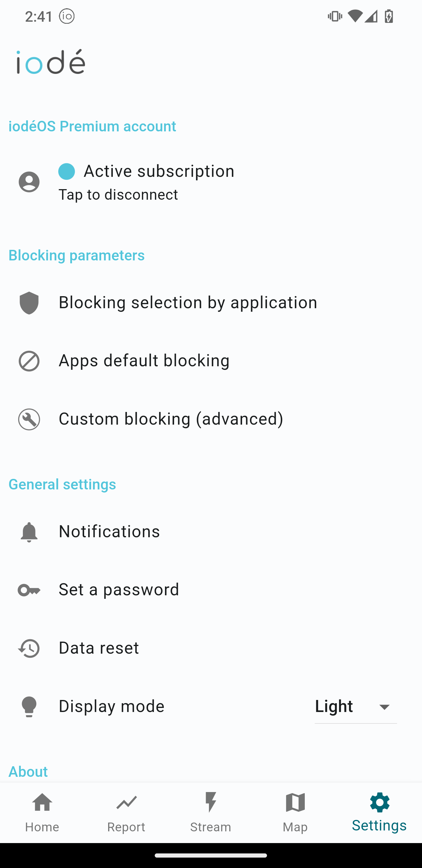Switch to the Home tab
This screenshot has width=422, height=868.
click(x=42, y=812)
